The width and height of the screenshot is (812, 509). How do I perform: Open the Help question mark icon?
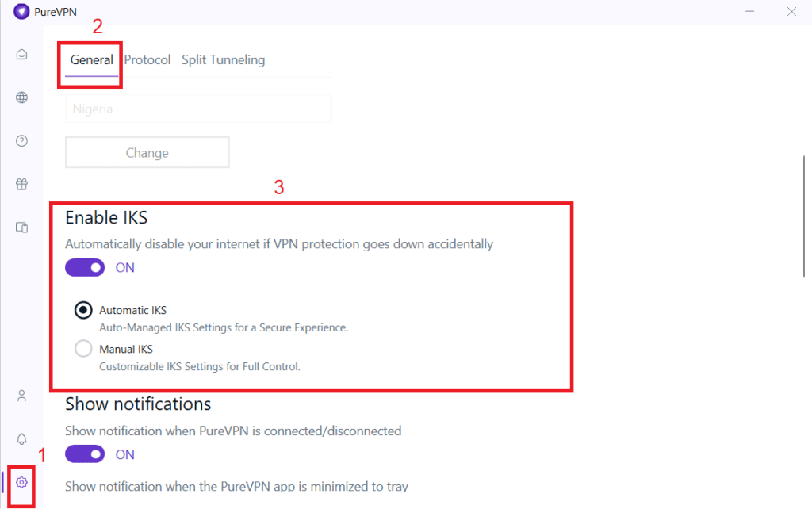[x=21, y=141]
